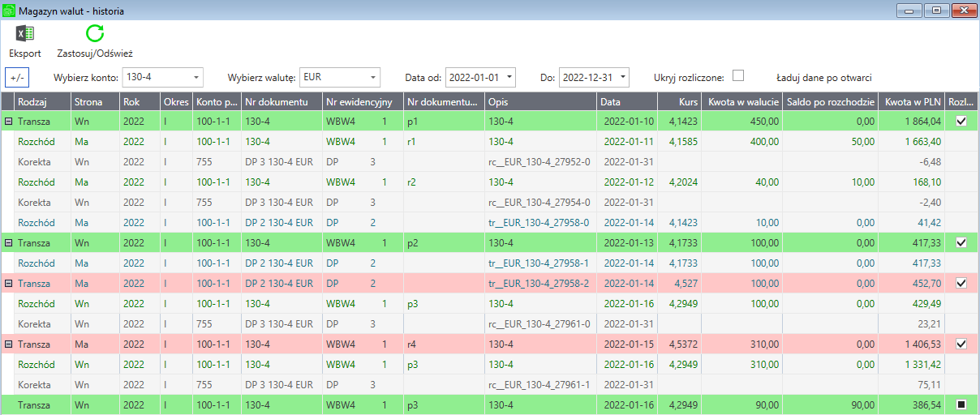Image resolution: width=980 pixels, height=415 pixels.
Task: Collapse the first Transza row p1
Action: click(x=8, y=121)
